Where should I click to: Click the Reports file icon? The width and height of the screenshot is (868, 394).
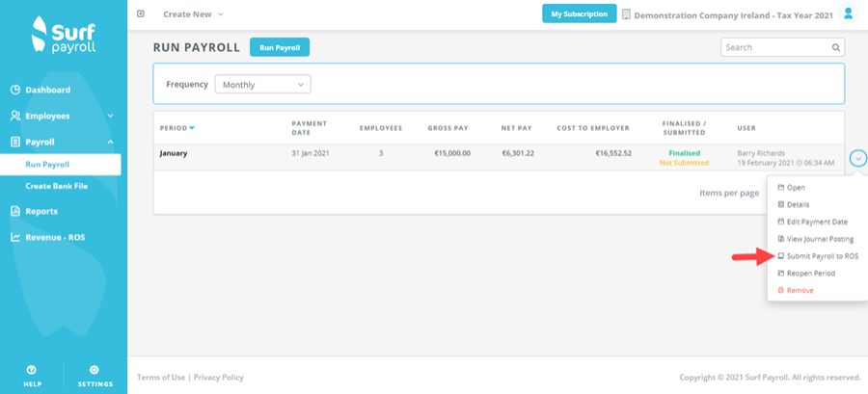coord(15,211)
